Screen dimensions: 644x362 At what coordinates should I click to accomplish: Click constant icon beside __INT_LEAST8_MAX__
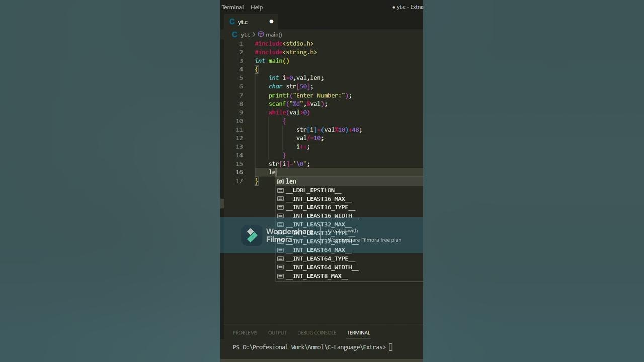coord(280,276)
